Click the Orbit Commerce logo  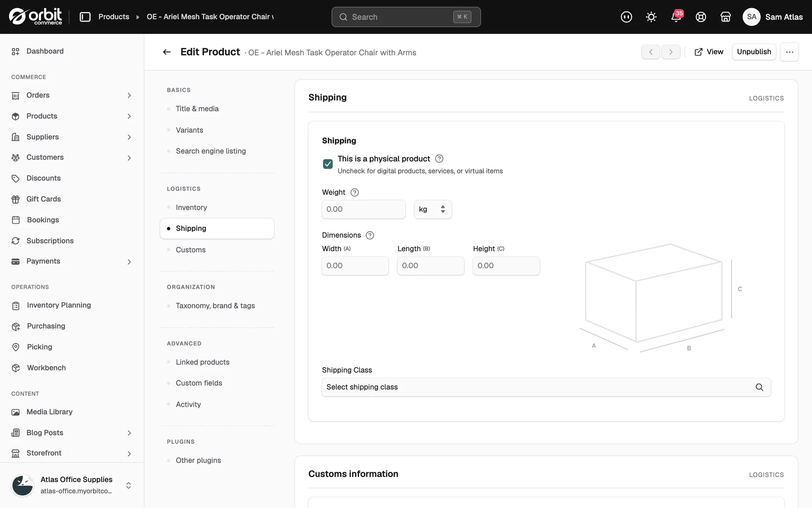pyautogui.click(x=36, y=17)
